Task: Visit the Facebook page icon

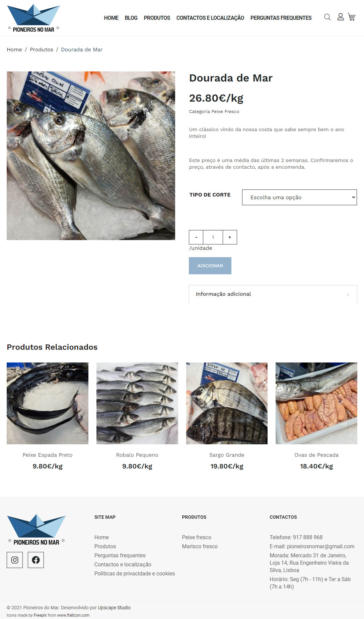Action: (36, 560)
